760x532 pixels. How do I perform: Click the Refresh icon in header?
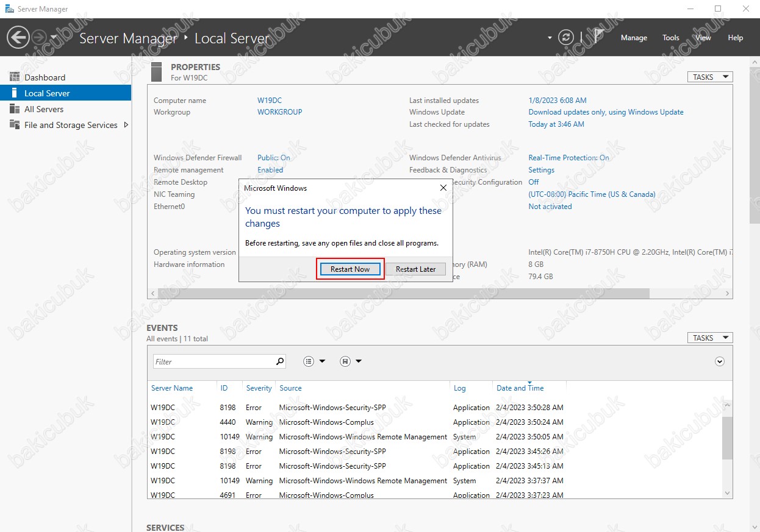567,38
